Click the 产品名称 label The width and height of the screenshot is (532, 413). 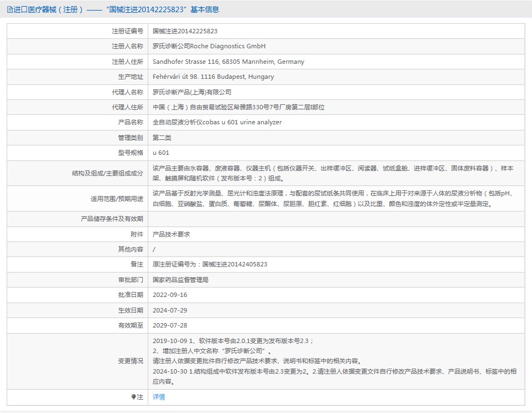click(131, 122)
